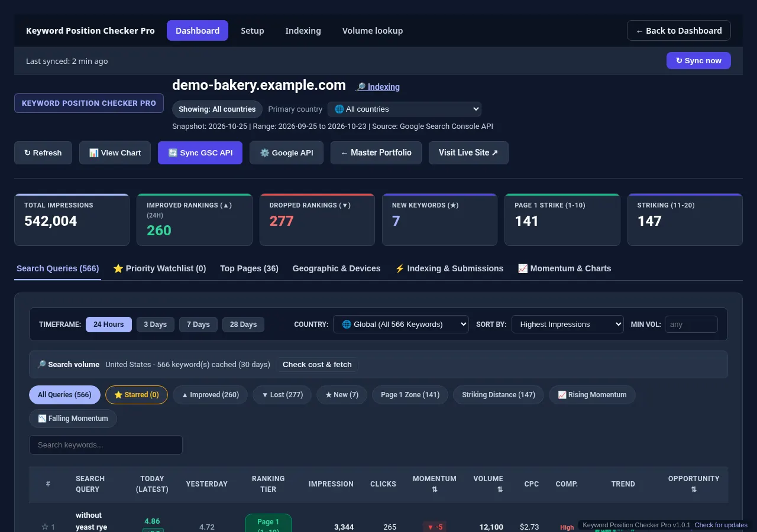The image size is (757, 532).
Task: Switch to Momentum & Charts tab
Action: click(564, 268)
